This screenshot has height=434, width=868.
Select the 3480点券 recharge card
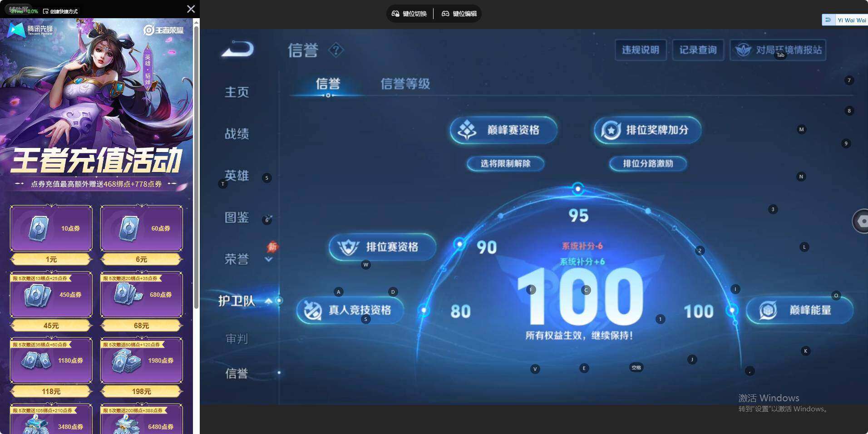pyautogui.click(x=51, y=419)
